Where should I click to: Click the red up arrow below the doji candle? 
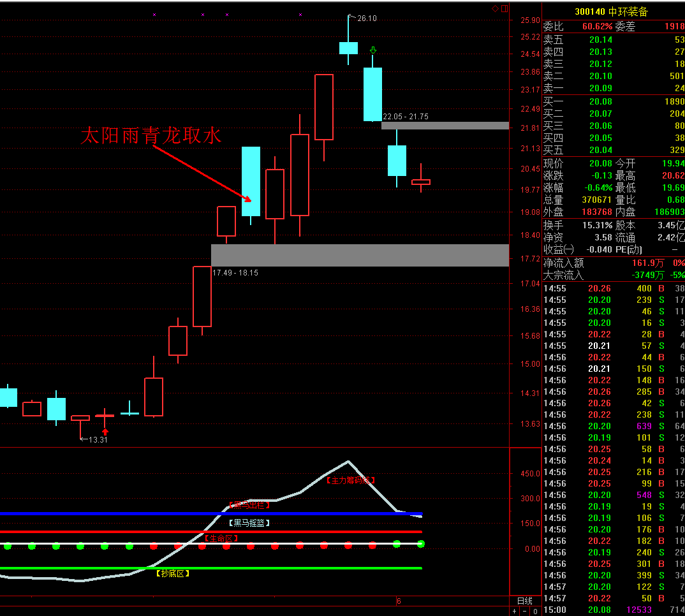105,432
